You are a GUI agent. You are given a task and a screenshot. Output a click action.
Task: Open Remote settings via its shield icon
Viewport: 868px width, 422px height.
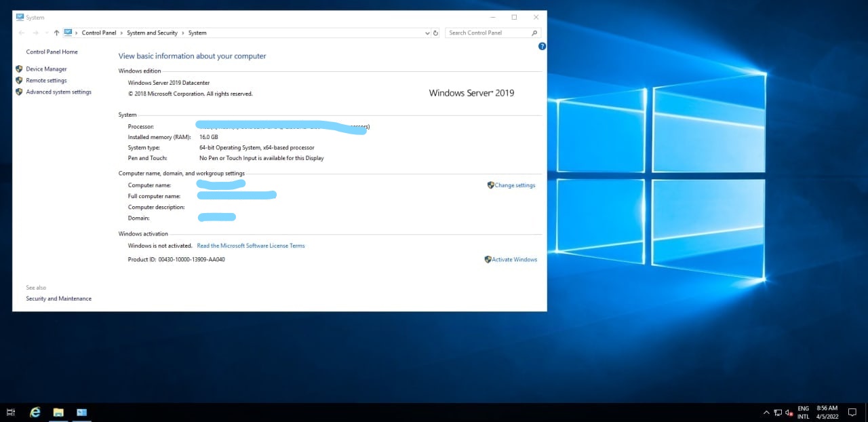pyautogui.click(x=19, y=80)
